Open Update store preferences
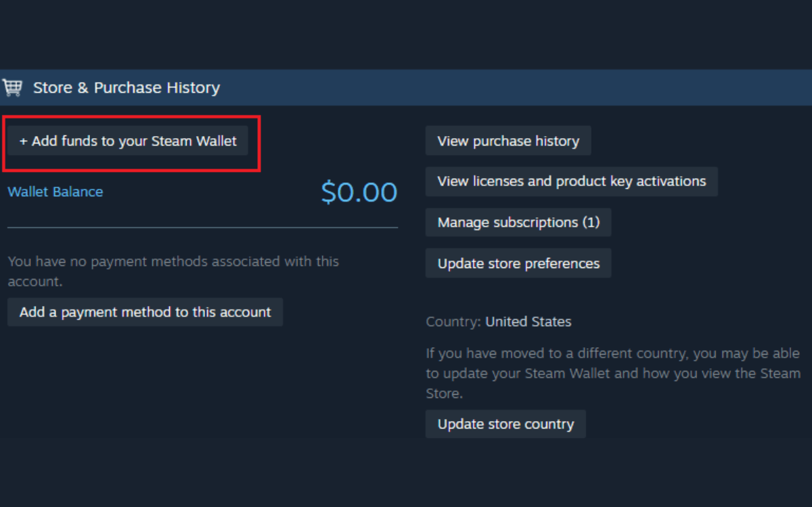This screenshot has width=812, height=507. (x=518, y=263)
